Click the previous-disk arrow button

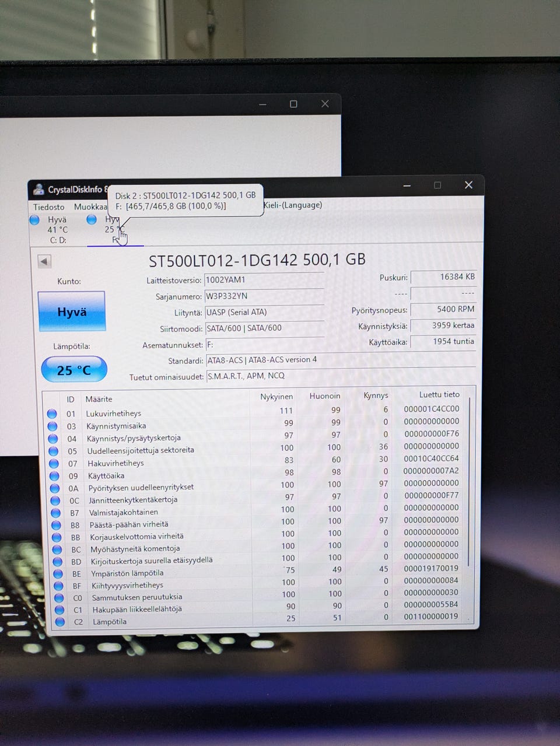tap(44, 261)
